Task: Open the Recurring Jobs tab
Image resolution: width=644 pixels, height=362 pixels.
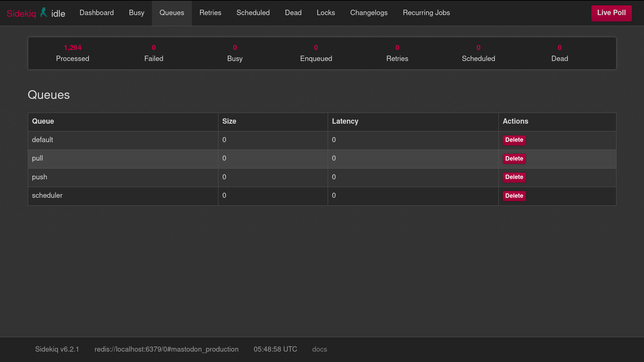Action: 426,13
